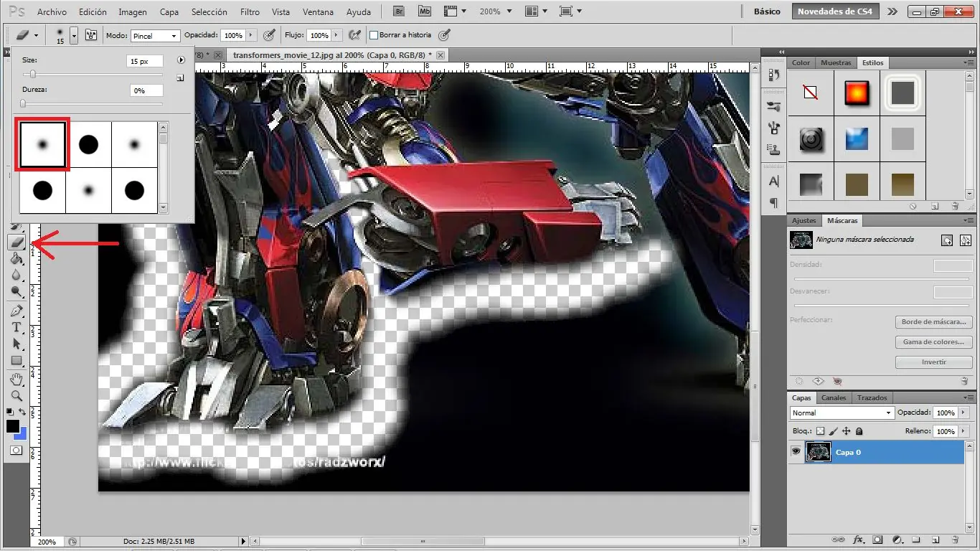Open the Modo dropdown set to Pincel

154,35
